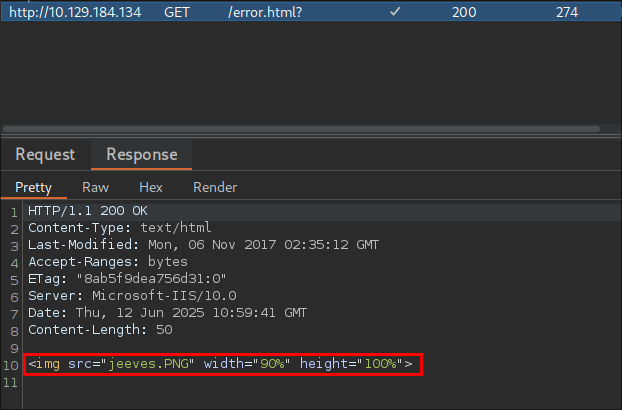Click the HTTP/1.1 200 OK line
The width and height of the screenshot is (622, 410).
(x=88, y=211)
